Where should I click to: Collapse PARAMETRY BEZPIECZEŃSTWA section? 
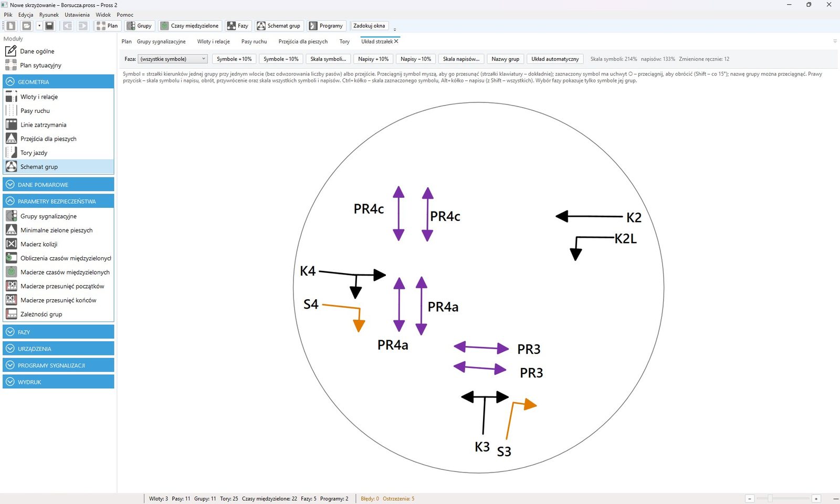[x=58, y=201]
